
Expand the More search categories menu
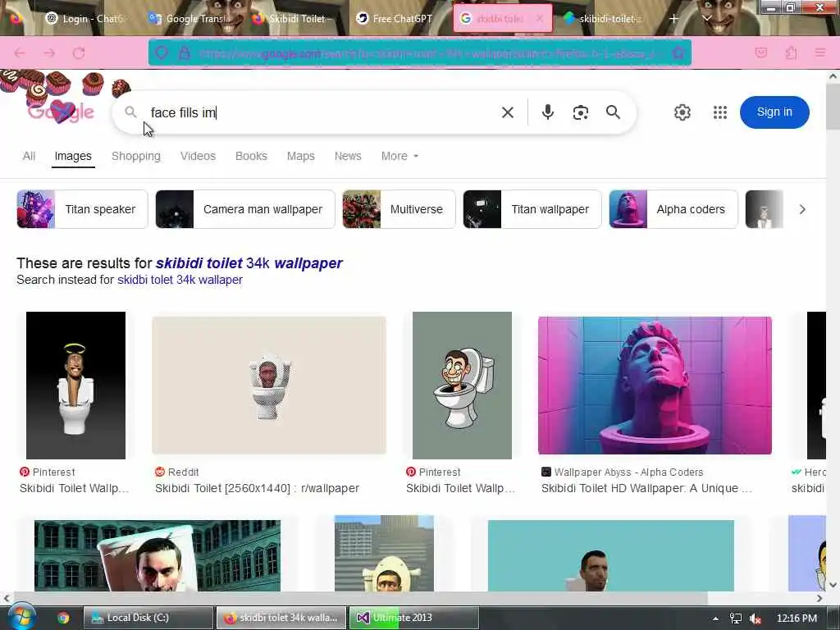(399, 156)
